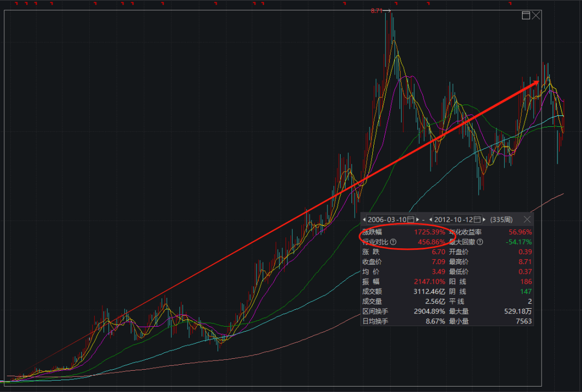Step end date 2012-10-12 backward with left arrow
This screenshot has height=392, width=582.
coord(431,219)
